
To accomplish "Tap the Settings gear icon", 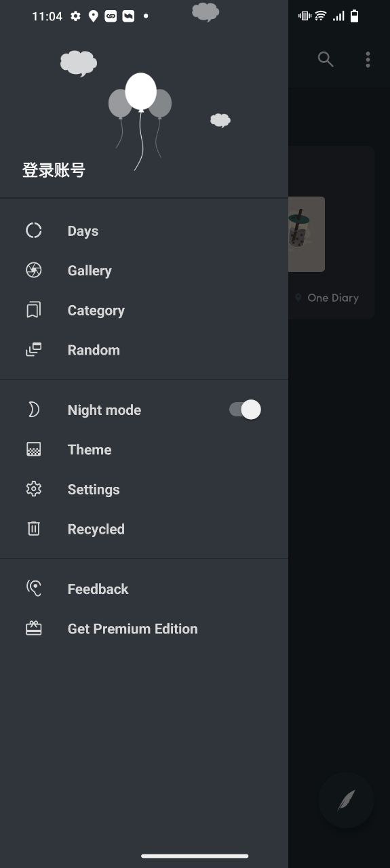I will (34, 489).
